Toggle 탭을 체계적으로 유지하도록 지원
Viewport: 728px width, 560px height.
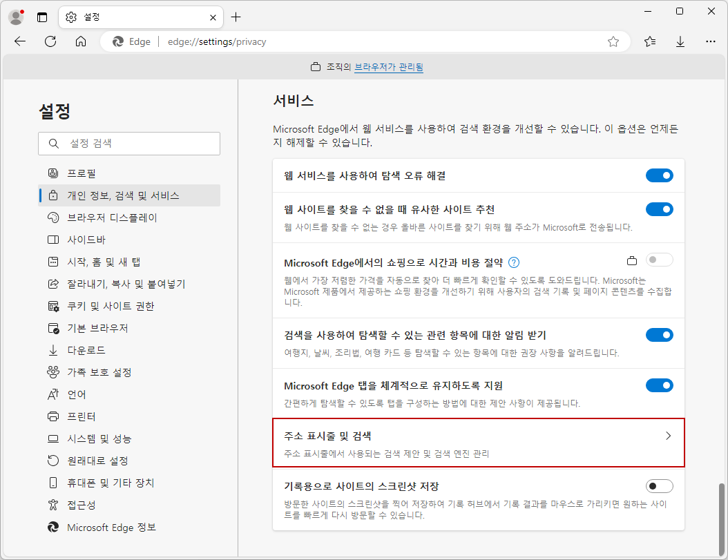click(660, 385)
